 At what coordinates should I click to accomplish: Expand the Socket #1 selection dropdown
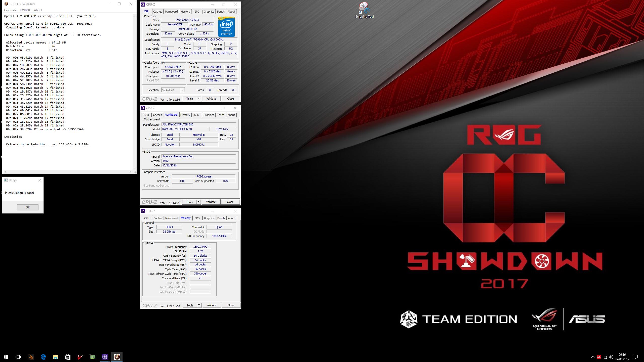click(x=182, y=90)
